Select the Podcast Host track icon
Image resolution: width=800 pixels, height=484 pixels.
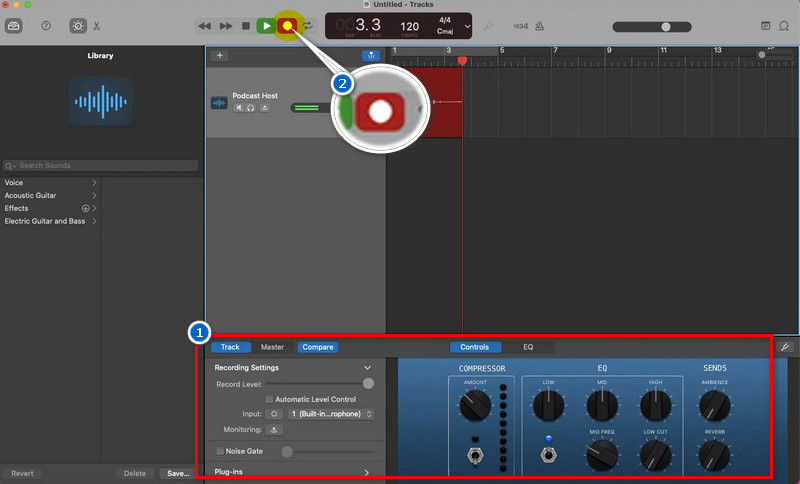pyautogui.click(x=219, y=103)
